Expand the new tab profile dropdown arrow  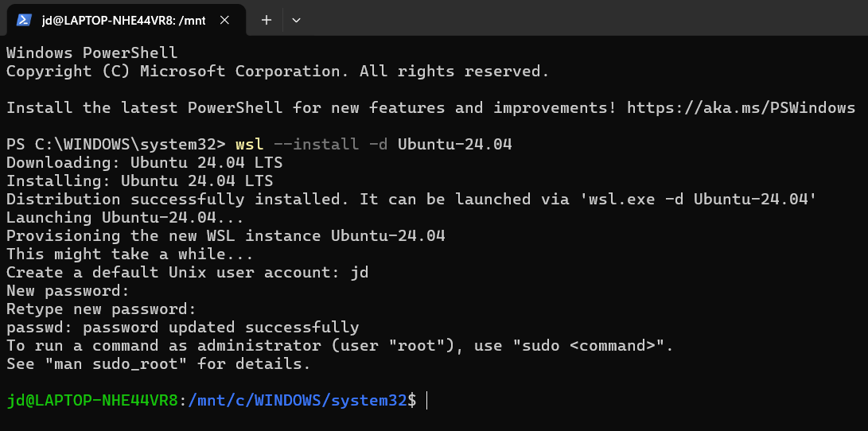pos(296,20)
